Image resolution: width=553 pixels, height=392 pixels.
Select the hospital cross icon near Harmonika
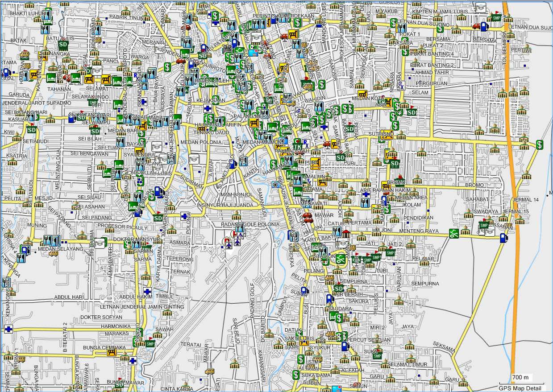(x=8, y=330)
